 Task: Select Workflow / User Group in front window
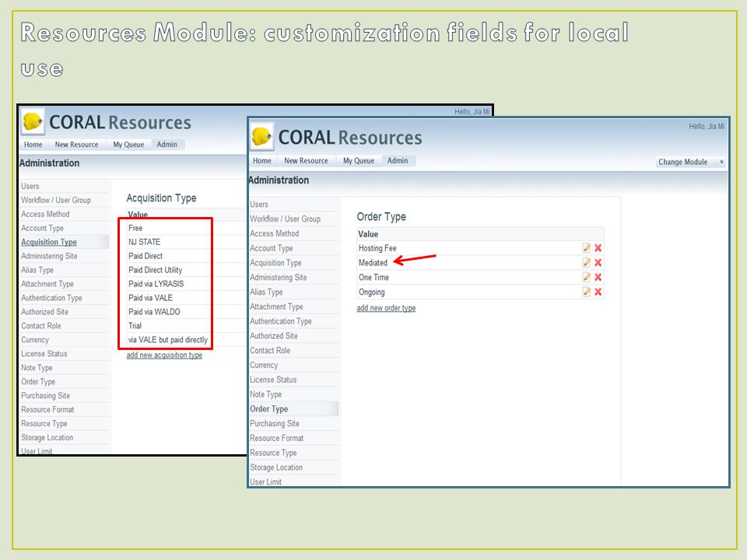293,219
